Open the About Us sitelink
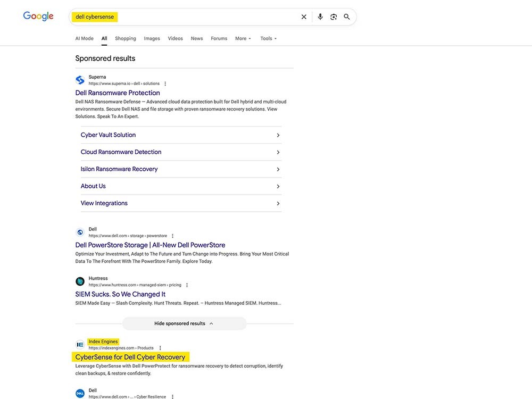 pyautogui.click(x=93, y=186)
